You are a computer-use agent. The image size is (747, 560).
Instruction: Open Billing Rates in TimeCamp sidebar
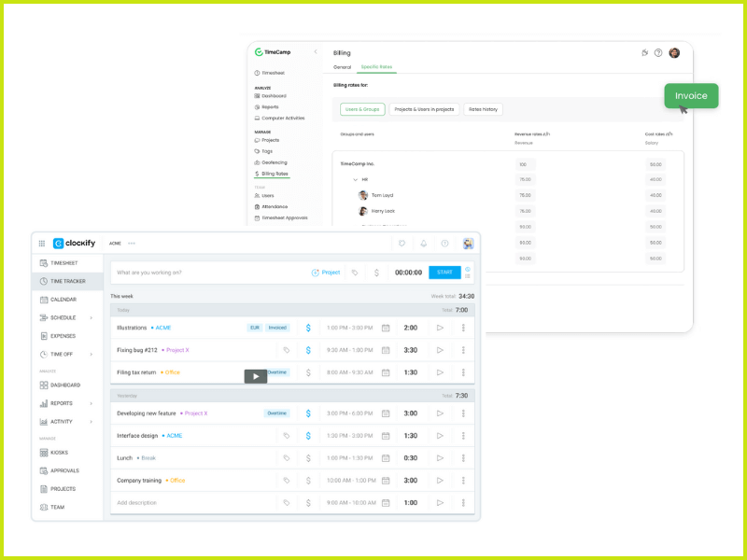coord(272,174)
